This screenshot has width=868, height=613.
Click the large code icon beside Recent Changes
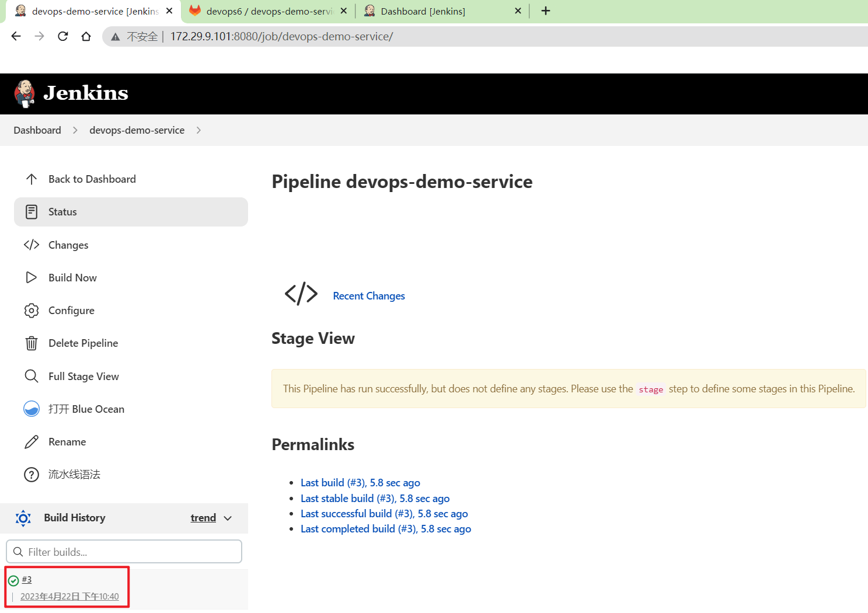point(301,294)
